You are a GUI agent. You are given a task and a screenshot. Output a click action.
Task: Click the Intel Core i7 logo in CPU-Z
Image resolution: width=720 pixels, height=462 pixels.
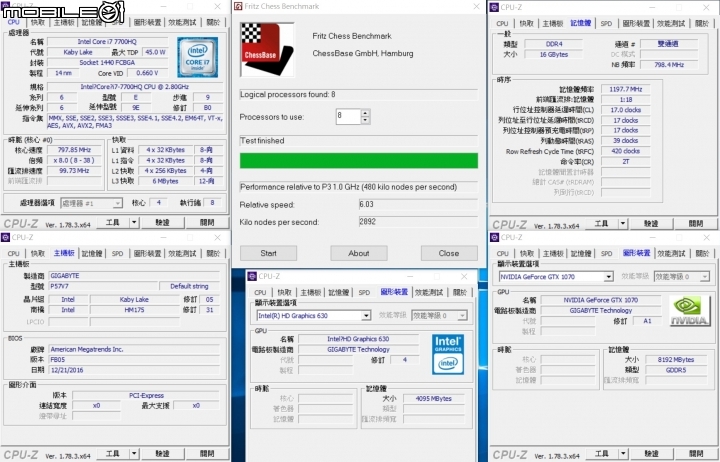[197, 57]
